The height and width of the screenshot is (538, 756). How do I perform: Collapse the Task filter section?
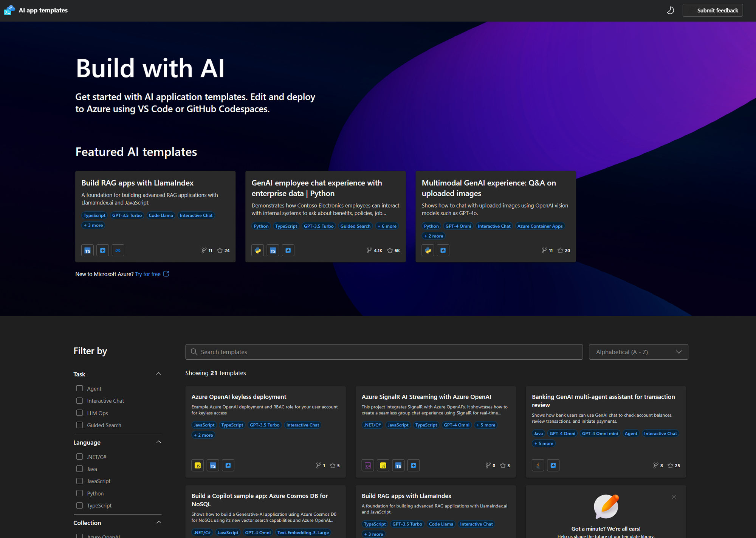(159, 374)
